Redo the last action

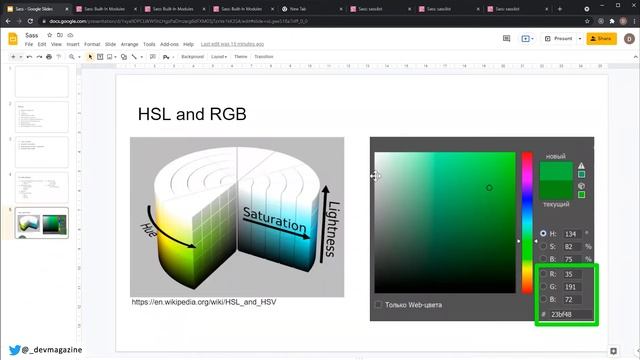click(39, 57)
